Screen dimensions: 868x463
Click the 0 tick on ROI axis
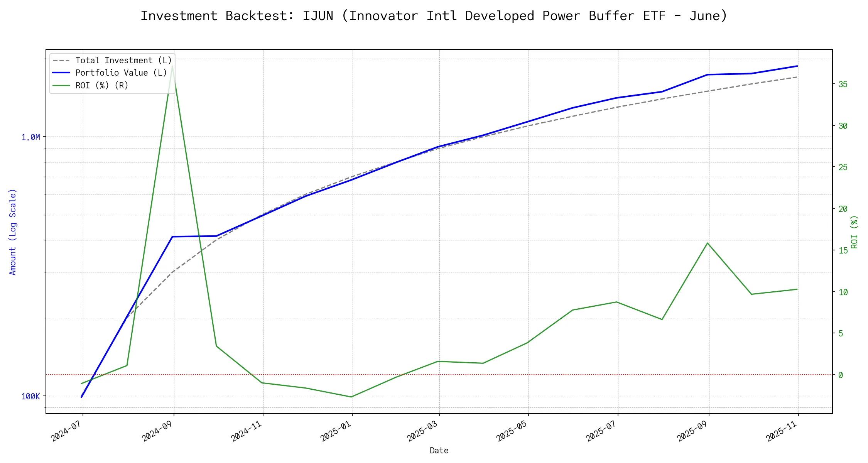click(841, 375)
